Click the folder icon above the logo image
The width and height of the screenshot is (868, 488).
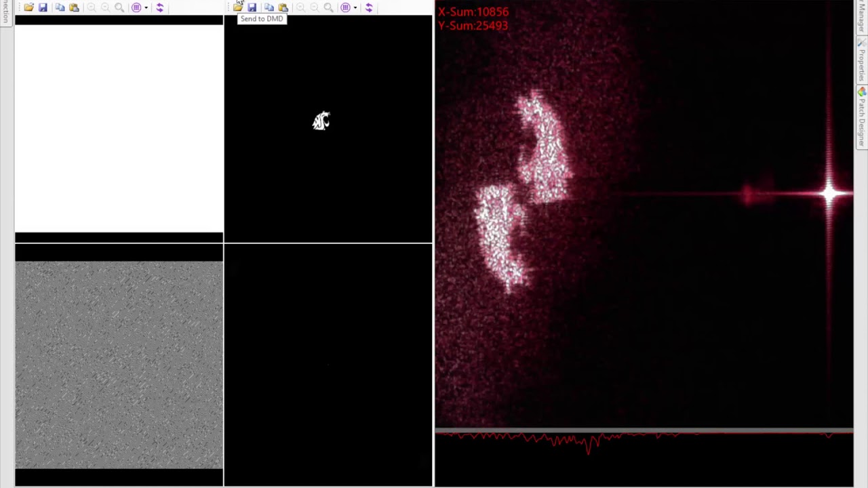[x=237, y=7]
